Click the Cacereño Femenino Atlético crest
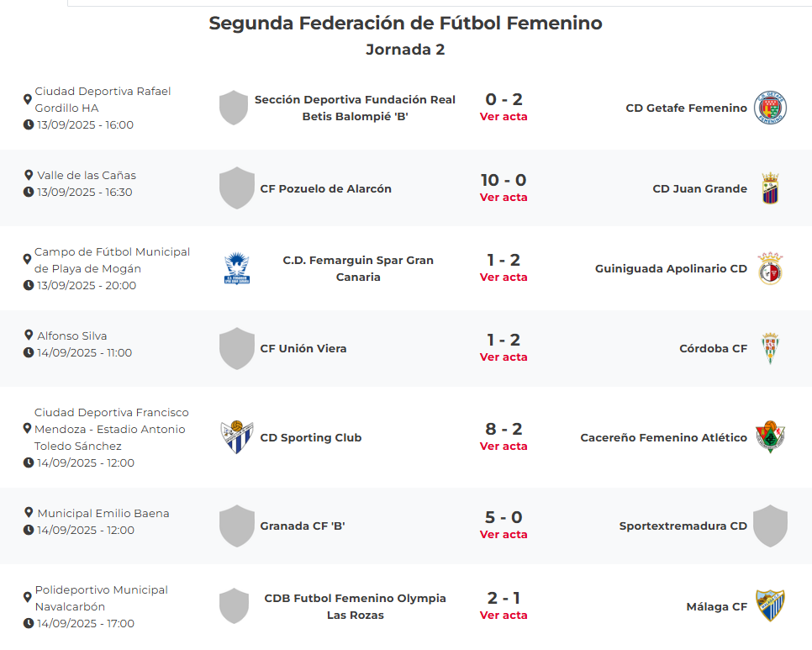The height and width of the screenshot is (650, 812). 770,437
